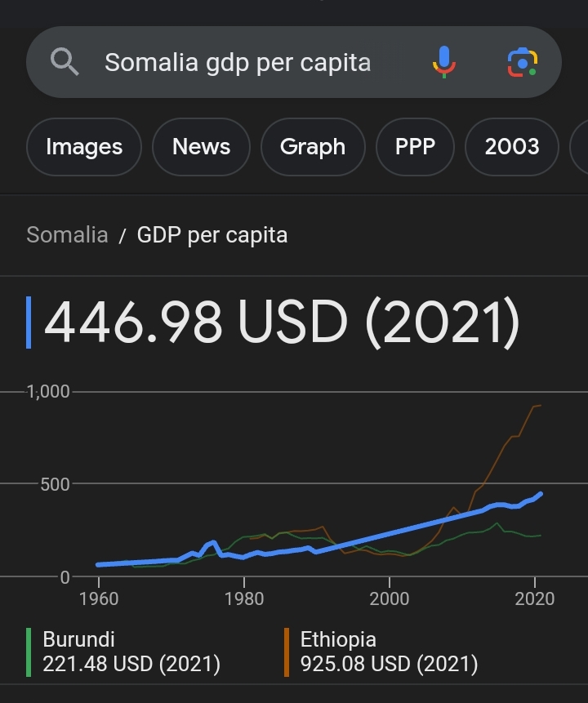588x703 pixels.
Task: Open Google Lens camera icon
Action: pyautogui.click(x=523, y=62)
